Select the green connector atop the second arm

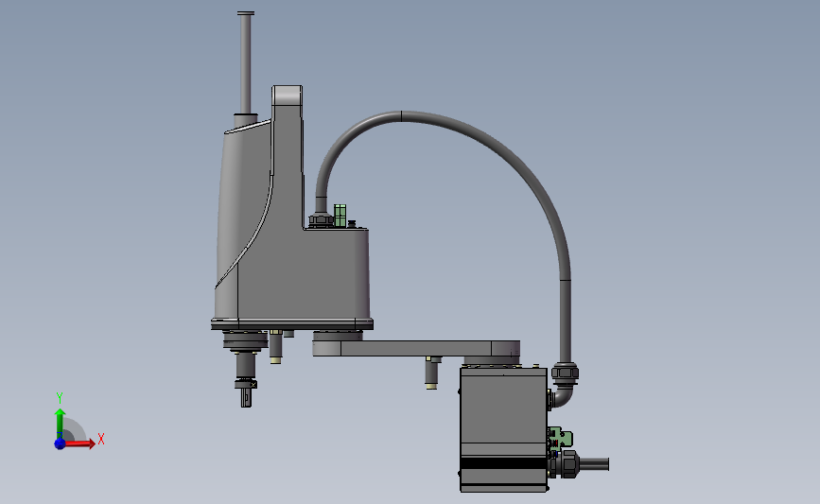click(340, 216)
